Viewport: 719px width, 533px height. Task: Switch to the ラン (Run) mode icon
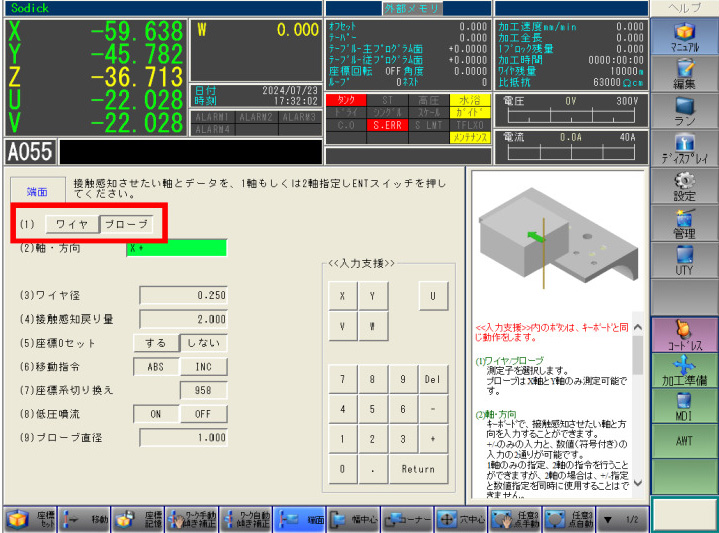(x=684, y=111)
